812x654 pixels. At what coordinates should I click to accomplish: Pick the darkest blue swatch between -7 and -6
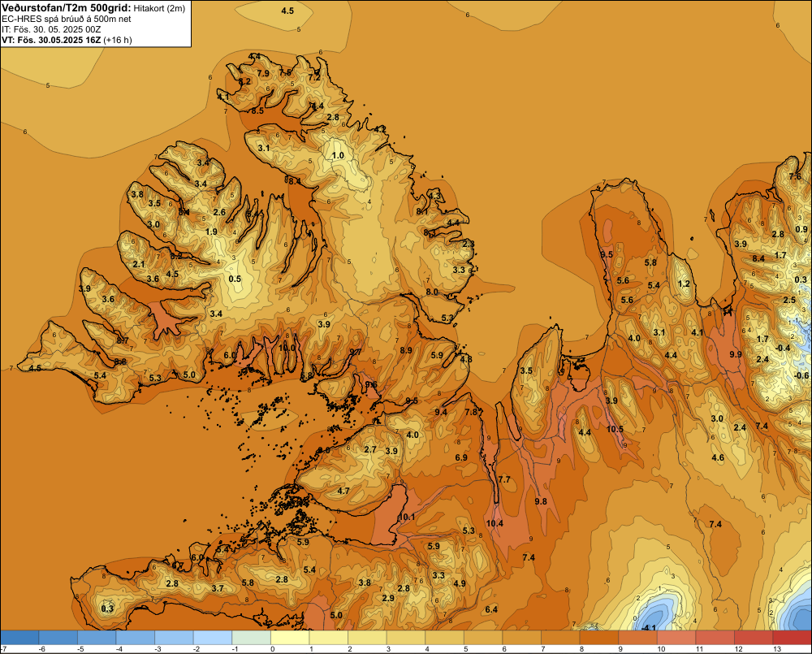click(x=19, y=638)
